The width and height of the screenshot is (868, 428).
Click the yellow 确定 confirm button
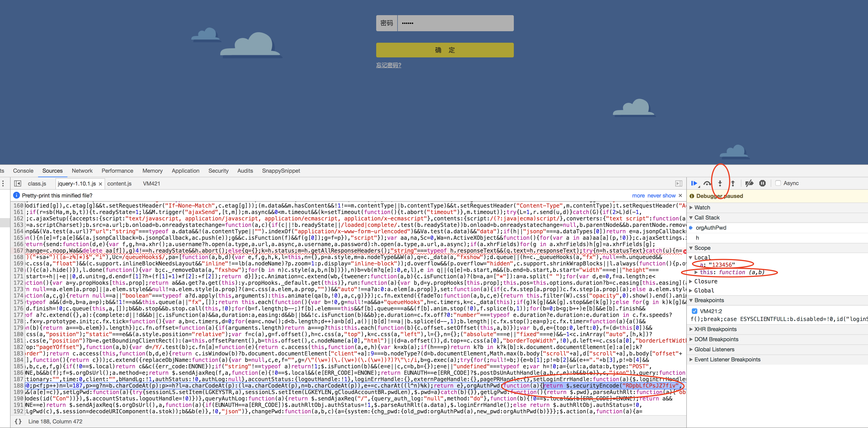point(445,50)
